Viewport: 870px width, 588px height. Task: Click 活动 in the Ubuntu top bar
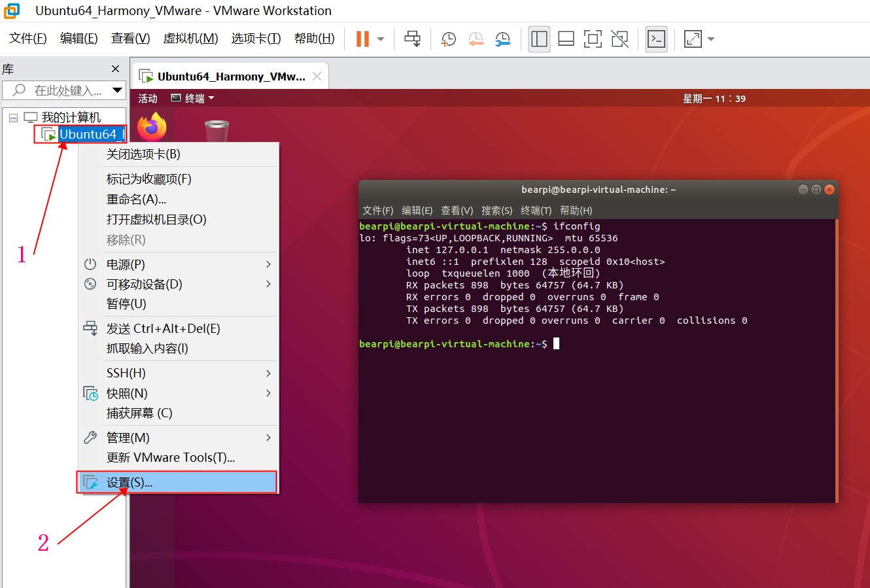[148, 99]
